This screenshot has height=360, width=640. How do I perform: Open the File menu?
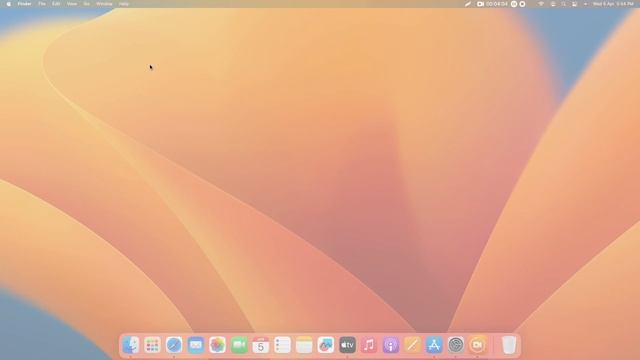click(42, 4)
